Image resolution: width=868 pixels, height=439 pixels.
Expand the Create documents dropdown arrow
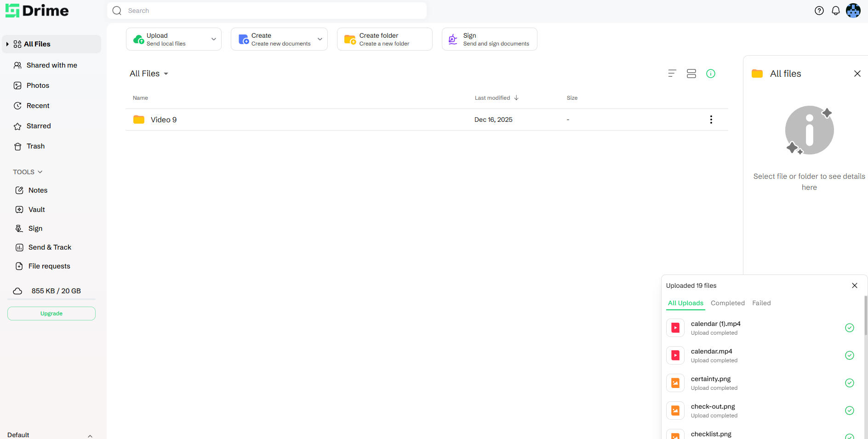tap(320, 39)
